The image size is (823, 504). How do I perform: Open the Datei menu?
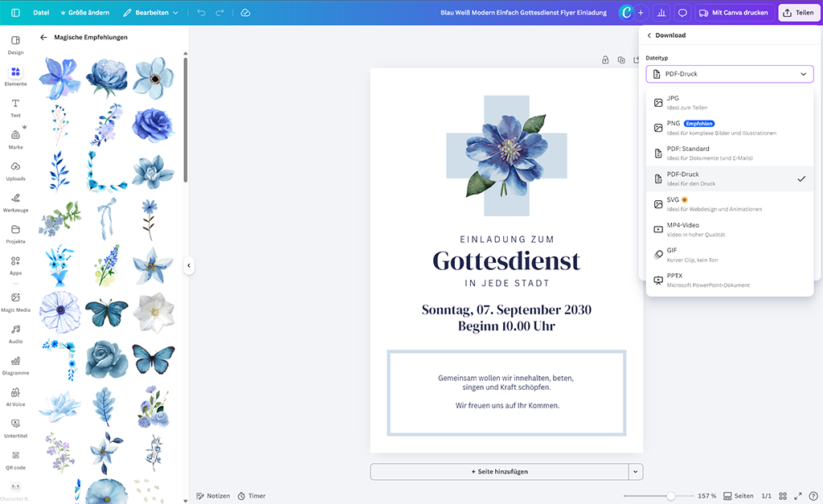pos(41,13)
